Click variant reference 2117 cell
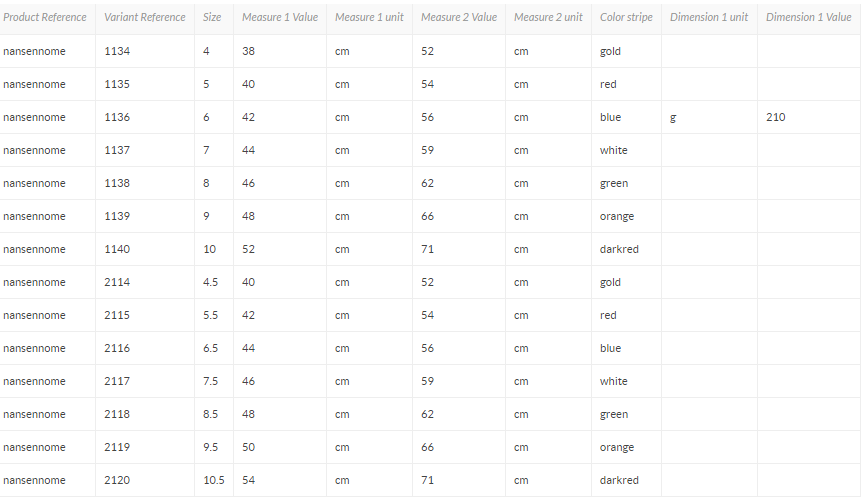 (117, 381)
